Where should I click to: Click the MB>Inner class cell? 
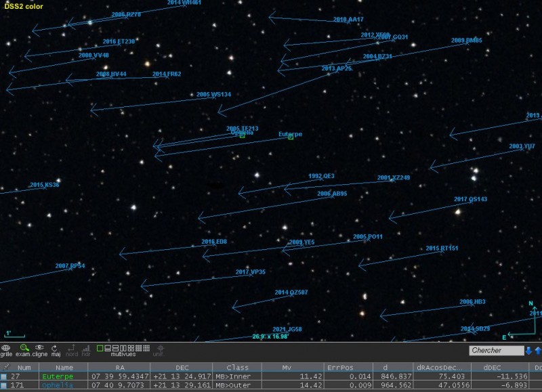pyautogui.click(x=233, y=376)
